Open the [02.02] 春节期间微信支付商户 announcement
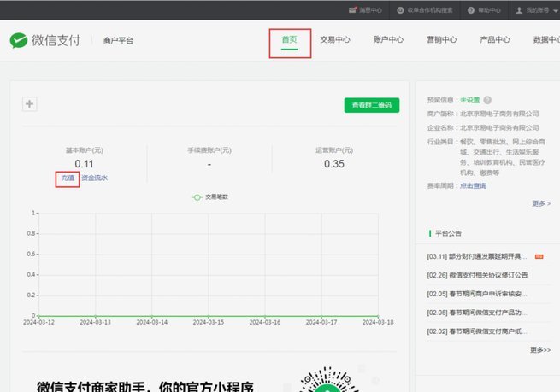The height and width of the screenshot is (392, 560). point(477,331)
